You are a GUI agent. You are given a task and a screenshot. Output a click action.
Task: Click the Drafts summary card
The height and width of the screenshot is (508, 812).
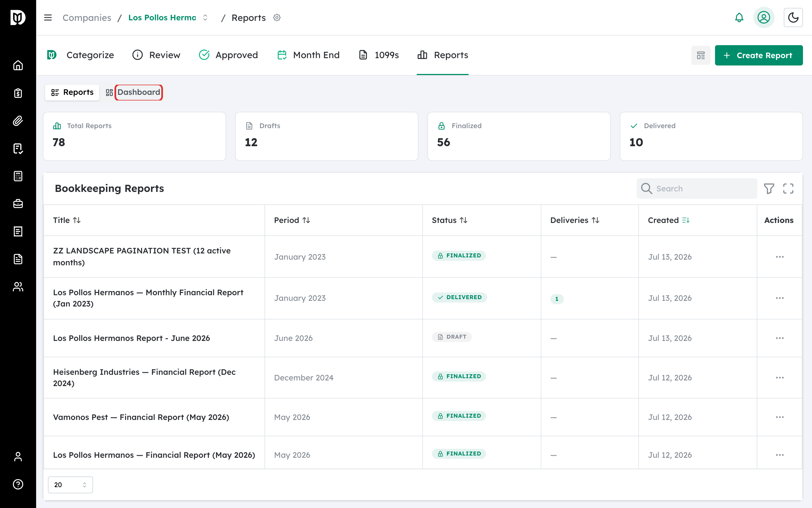(x=326, y=136)
